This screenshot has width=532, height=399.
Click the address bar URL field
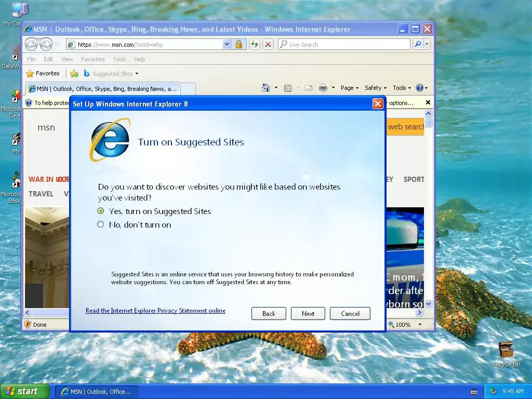tap(144, 45)
